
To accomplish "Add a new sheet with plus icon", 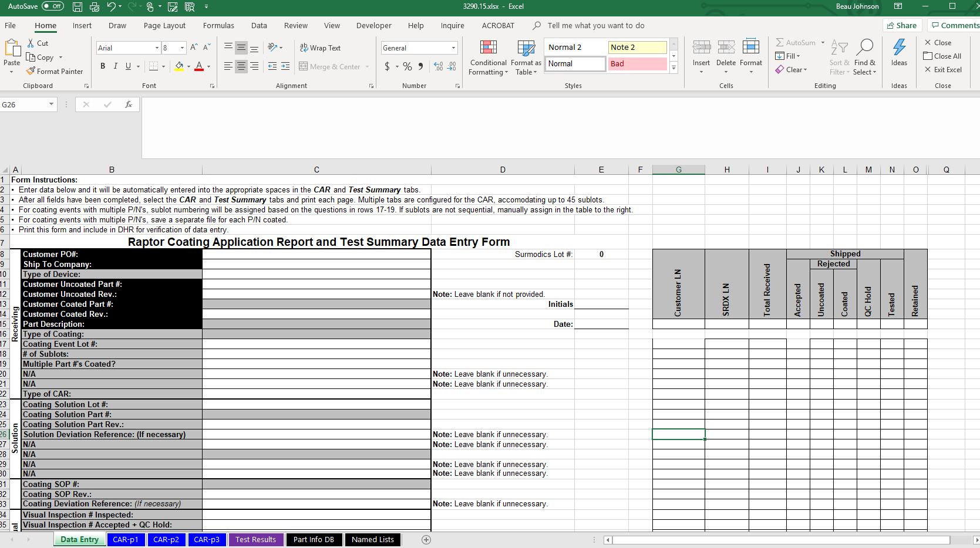I will [426, 540].
